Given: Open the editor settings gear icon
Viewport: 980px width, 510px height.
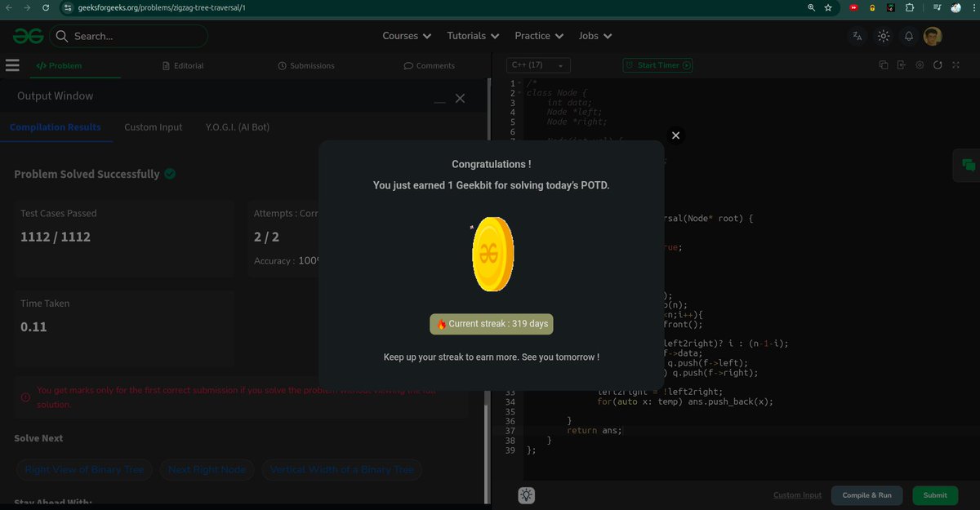Looking at the screenshot, I should [x=920, y=65].
